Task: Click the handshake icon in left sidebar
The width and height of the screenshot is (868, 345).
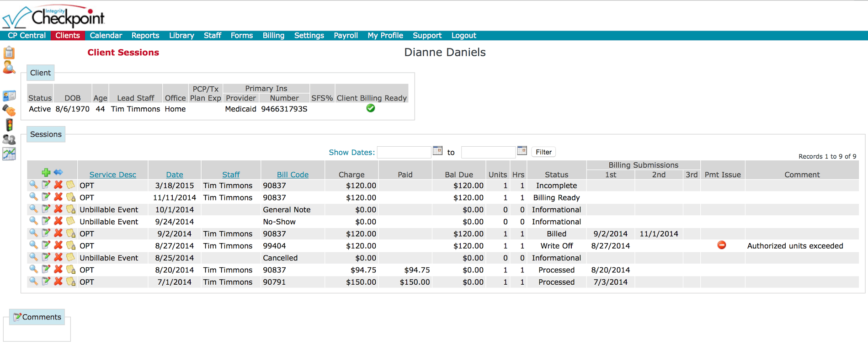Action: click(9, 110)
